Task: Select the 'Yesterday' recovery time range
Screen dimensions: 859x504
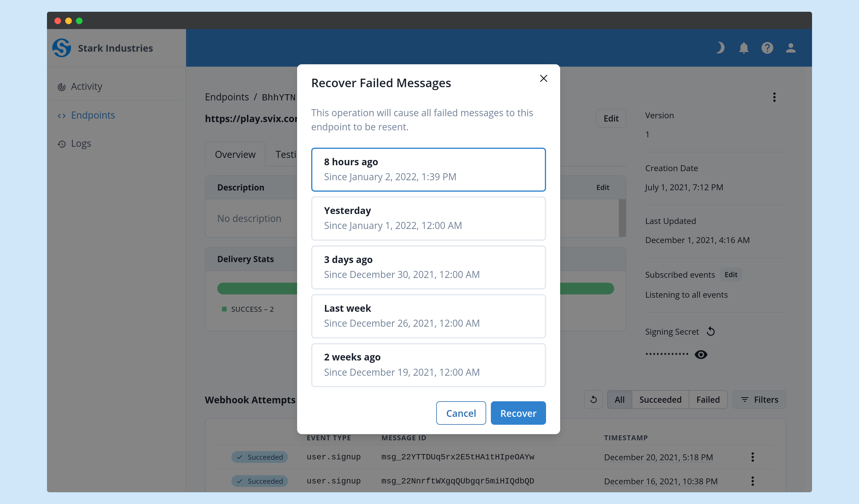Action: pos(428,218)
